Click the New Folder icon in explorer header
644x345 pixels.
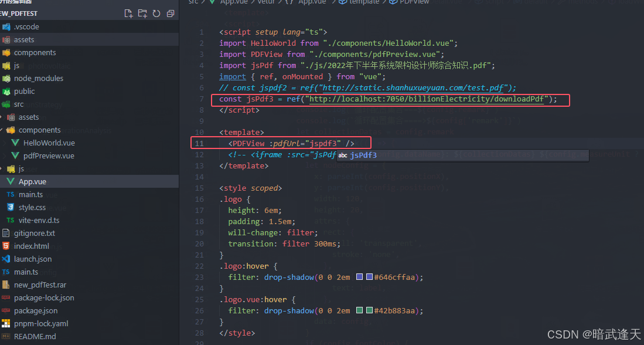(142, 13)
